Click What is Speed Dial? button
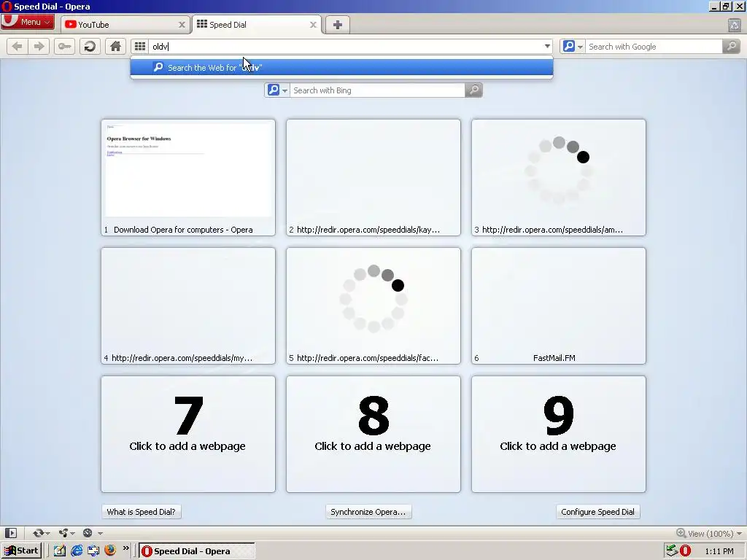Image resolution: width=747 pixels, height=560 pixels. pyautogui.click(x=141, y=511)
